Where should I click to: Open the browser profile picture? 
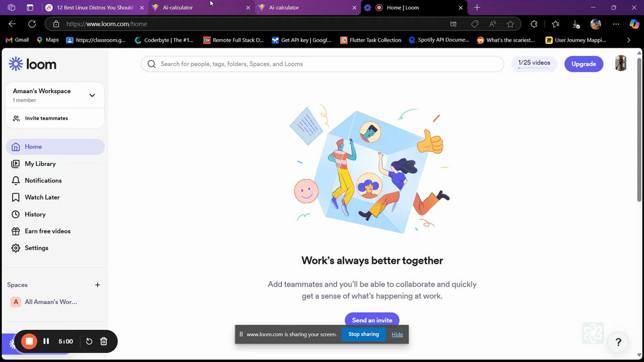click(596, 24)
